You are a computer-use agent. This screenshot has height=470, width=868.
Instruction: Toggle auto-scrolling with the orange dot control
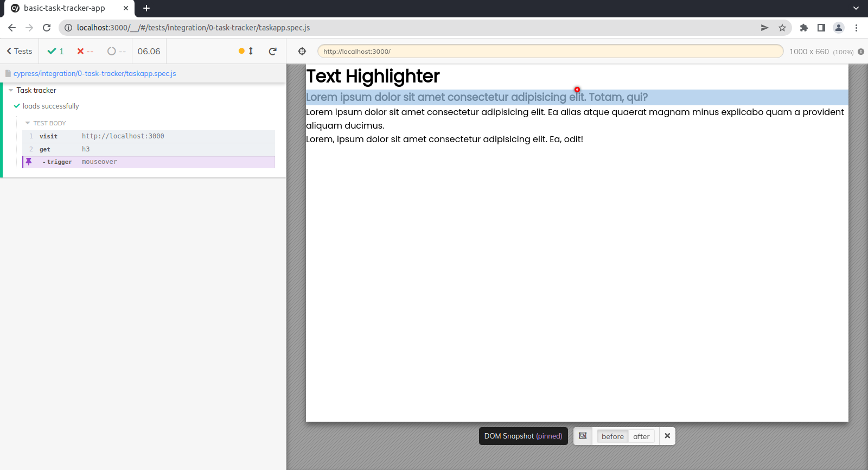coord(246,51)
